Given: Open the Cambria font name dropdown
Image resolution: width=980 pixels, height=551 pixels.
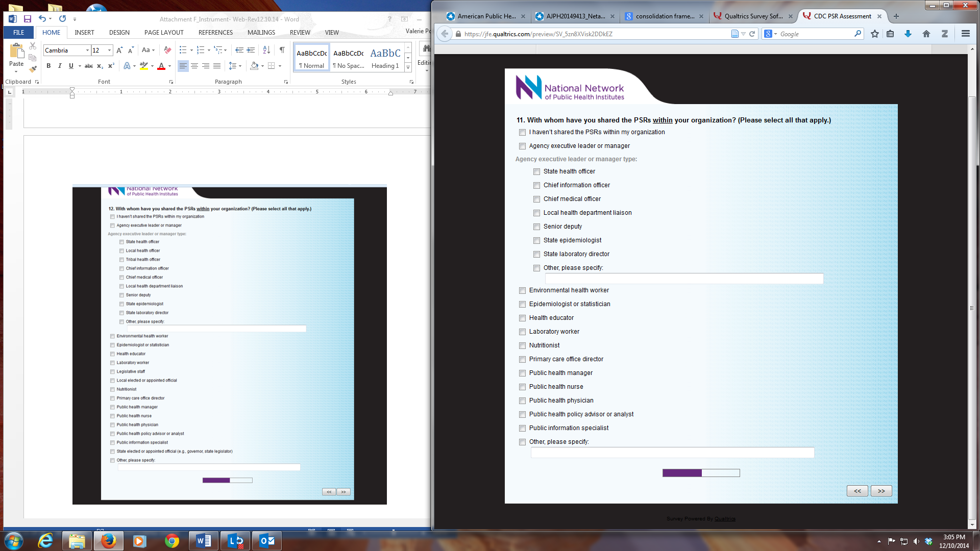Looking at the screenshot, I should click(x=87, y=50).
